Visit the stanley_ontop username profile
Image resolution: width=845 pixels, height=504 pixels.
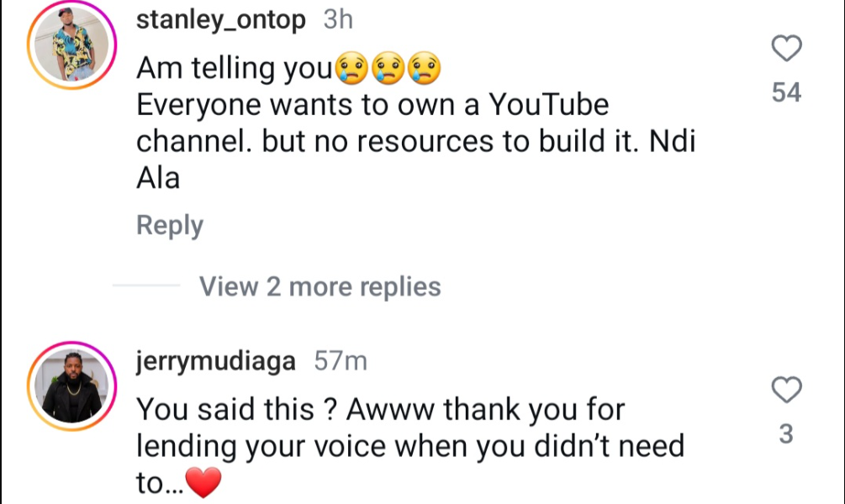[x=221, y=20]
